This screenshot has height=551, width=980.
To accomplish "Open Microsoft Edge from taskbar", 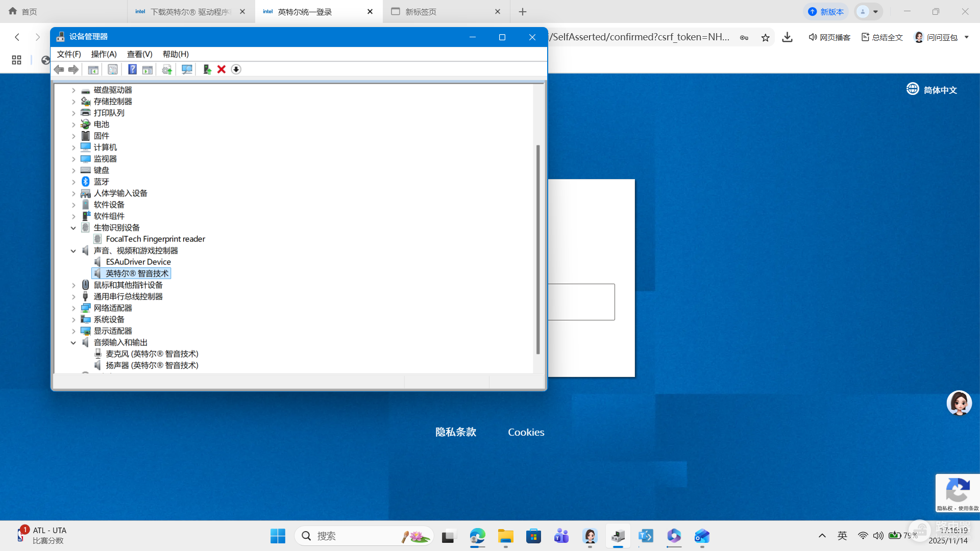I will click(x=477, y=536).
